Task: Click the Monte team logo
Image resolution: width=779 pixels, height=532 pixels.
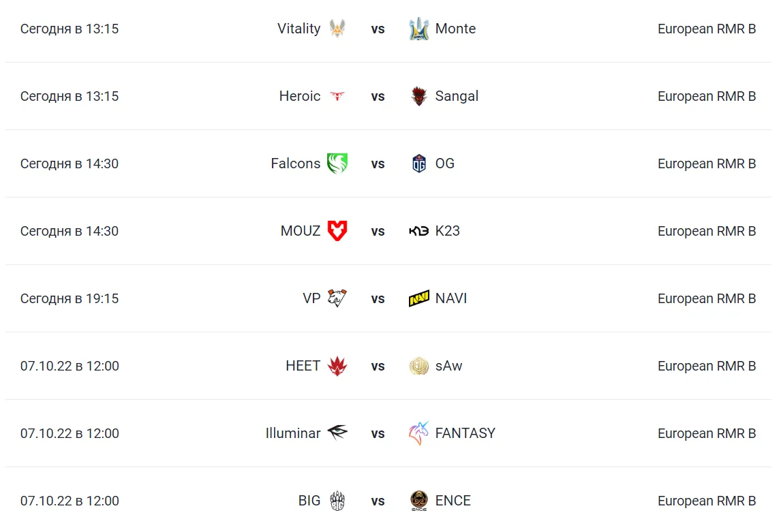Action: tap(419, 29)
